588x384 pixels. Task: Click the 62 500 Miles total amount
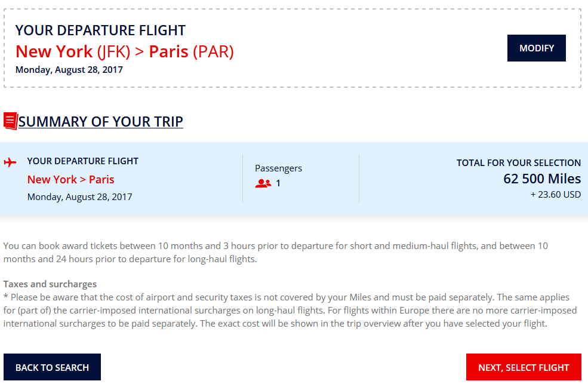click(542, 179)
